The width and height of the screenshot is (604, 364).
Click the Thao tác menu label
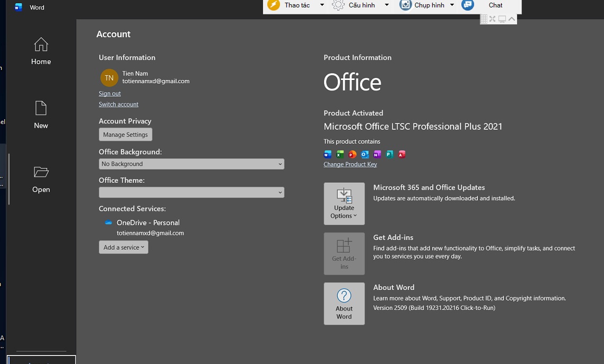tap(297, 5)
